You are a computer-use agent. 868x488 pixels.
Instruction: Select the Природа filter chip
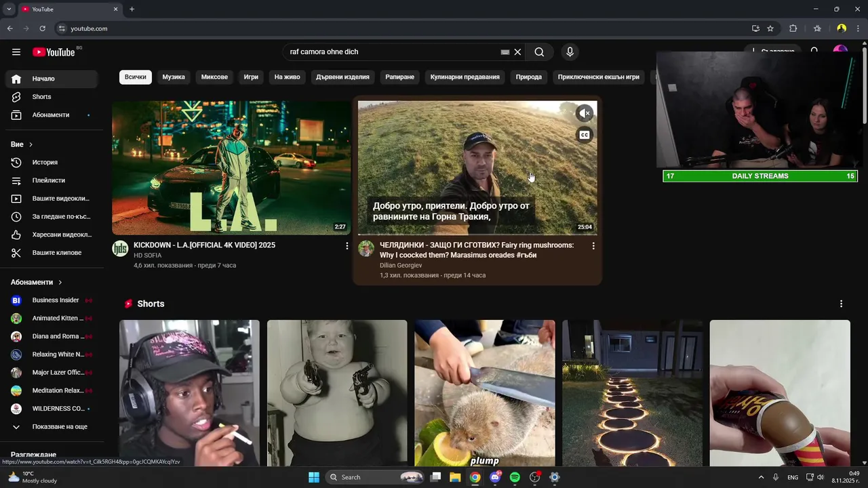point(529,77)
